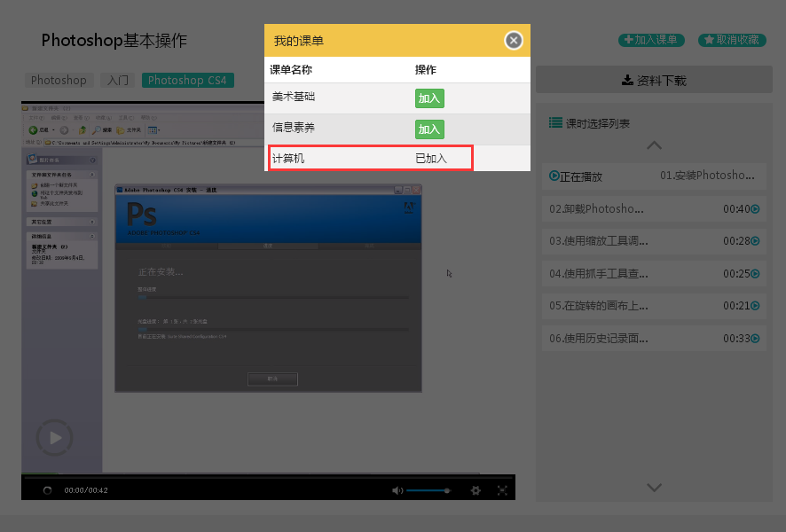786x532 pixels.
Task: Click the 00:00/00:42 time display
Action: pyautogui.click(x=86, y=490)
